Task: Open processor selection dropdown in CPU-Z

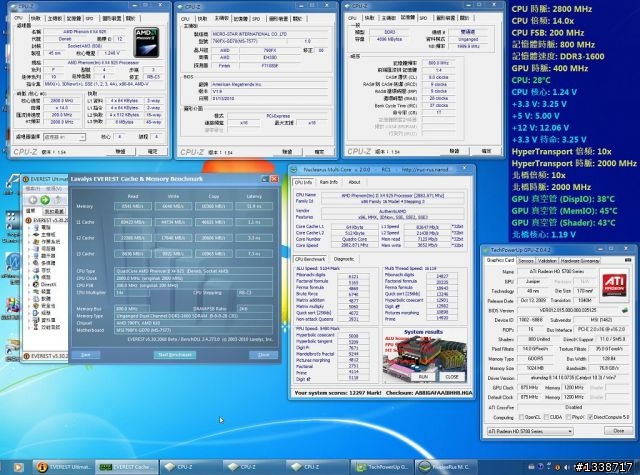Action: click(x=64, y=137)
